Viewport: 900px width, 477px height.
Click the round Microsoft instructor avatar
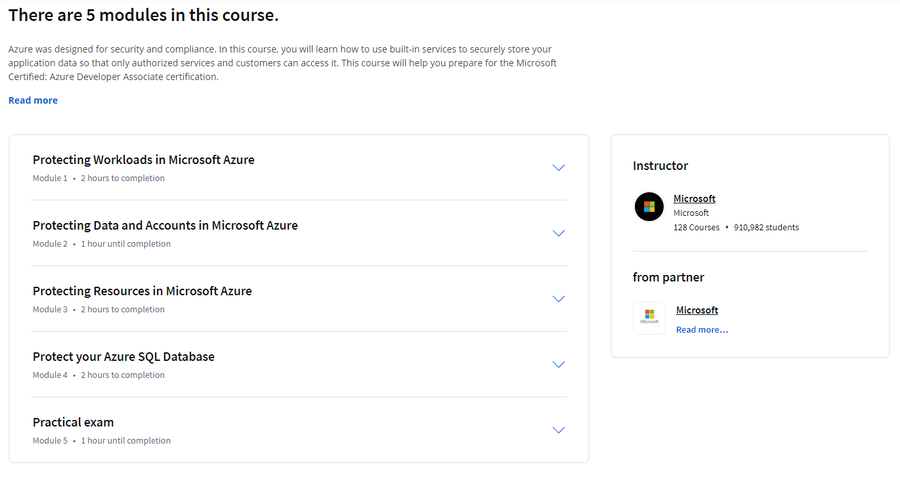[649, 207]
